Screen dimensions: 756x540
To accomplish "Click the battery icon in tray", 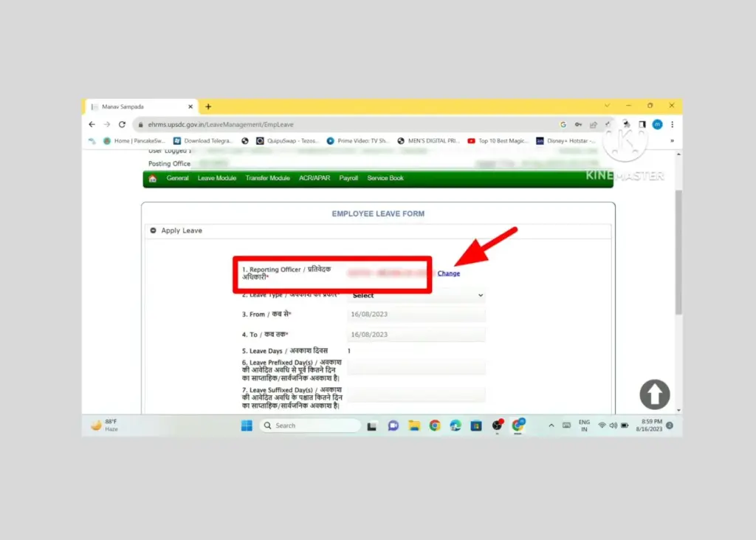I will 625,425.
